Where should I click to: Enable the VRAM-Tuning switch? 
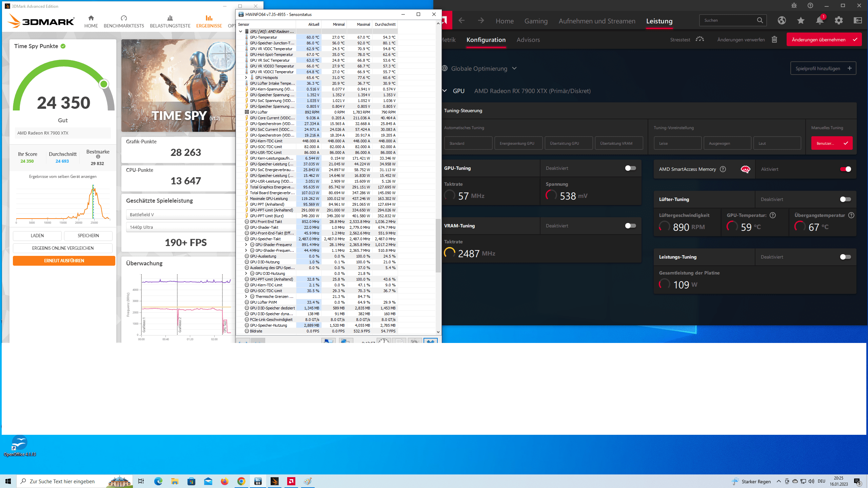coord(630,226)
